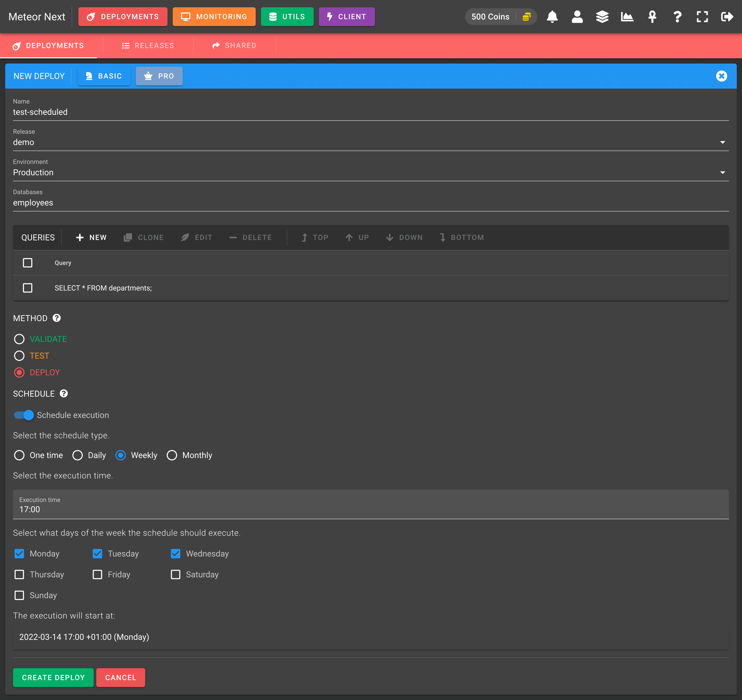Image resolution: width=742 pixels, height=700 pixels.
Task: Switch to the RELEASES tab
Action: point(148,46)
